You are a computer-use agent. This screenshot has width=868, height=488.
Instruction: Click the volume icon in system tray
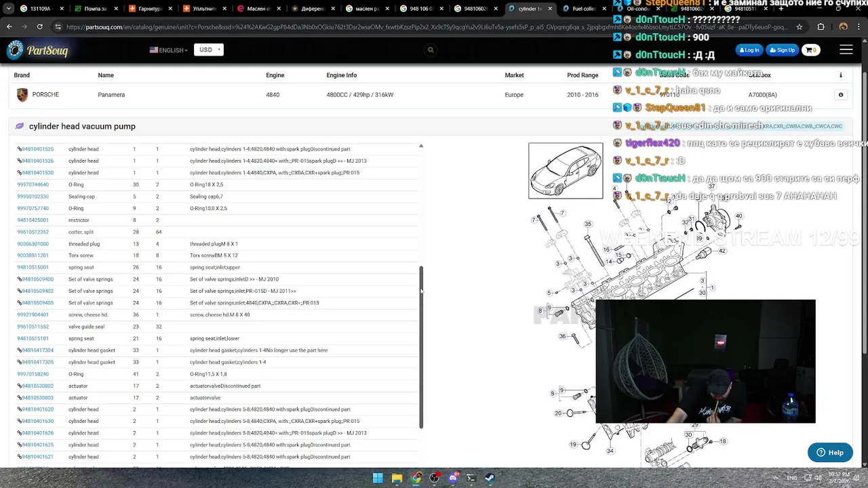click(x=817, y=478)
